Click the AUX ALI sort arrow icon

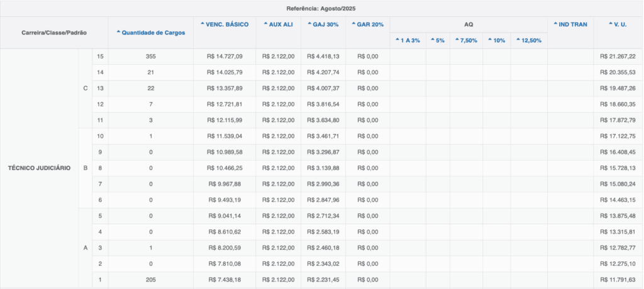coord(267,24)
